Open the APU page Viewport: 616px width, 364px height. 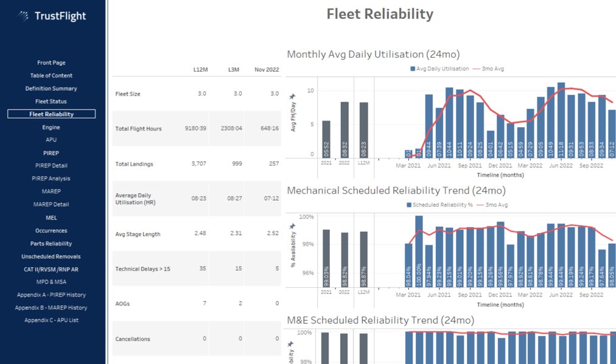tap(51, 140)
